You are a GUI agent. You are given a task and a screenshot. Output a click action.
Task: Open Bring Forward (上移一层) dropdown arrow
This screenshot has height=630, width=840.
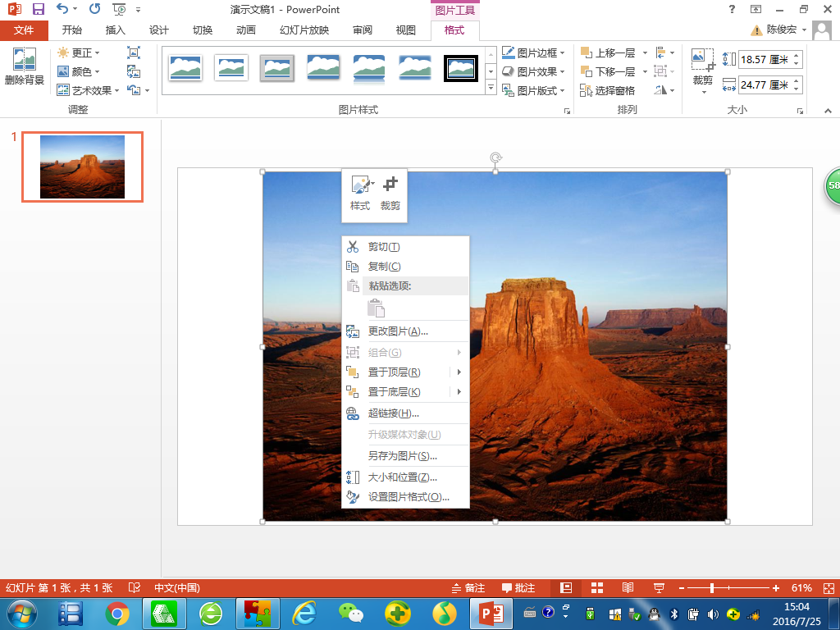point(645,52)
